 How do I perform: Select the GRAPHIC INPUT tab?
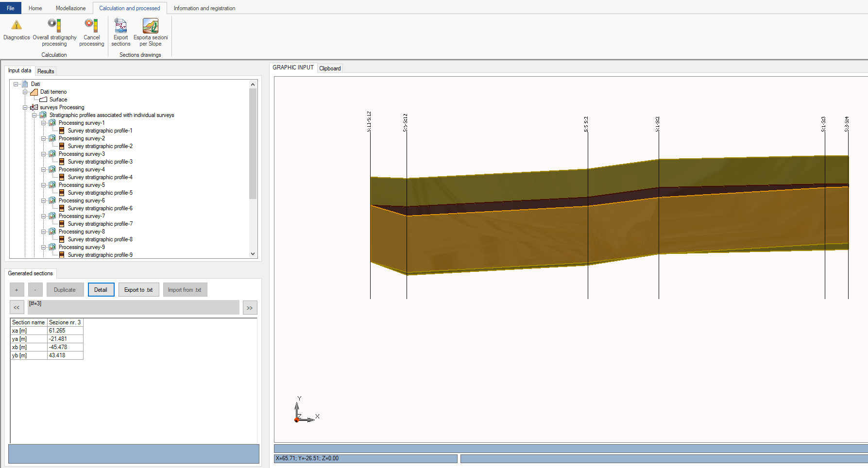tap(293, 67)
